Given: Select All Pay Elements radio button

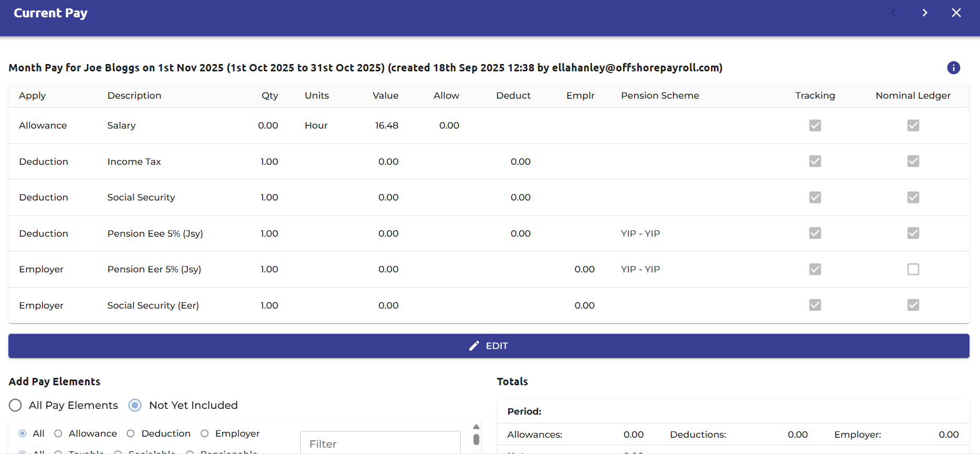Looking at the screenshot, I should [x=15, y=405].
